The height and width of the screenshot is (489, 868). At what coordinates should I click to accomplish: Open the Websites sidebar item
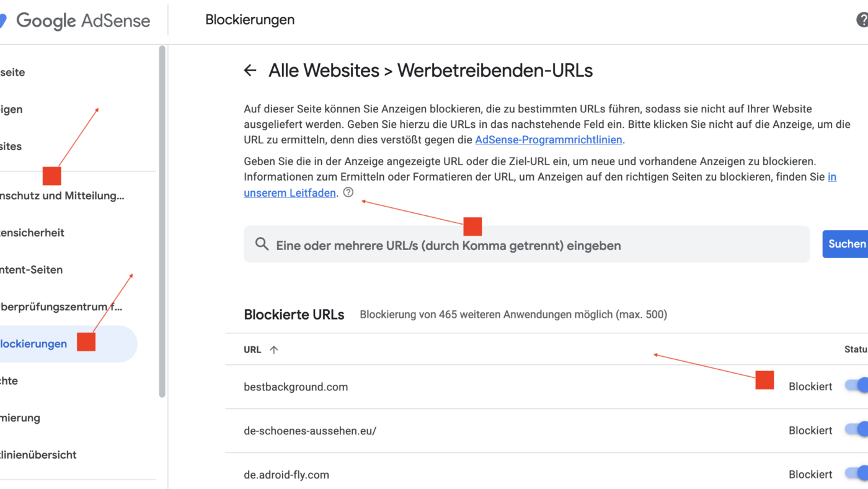tap(11, 146)
